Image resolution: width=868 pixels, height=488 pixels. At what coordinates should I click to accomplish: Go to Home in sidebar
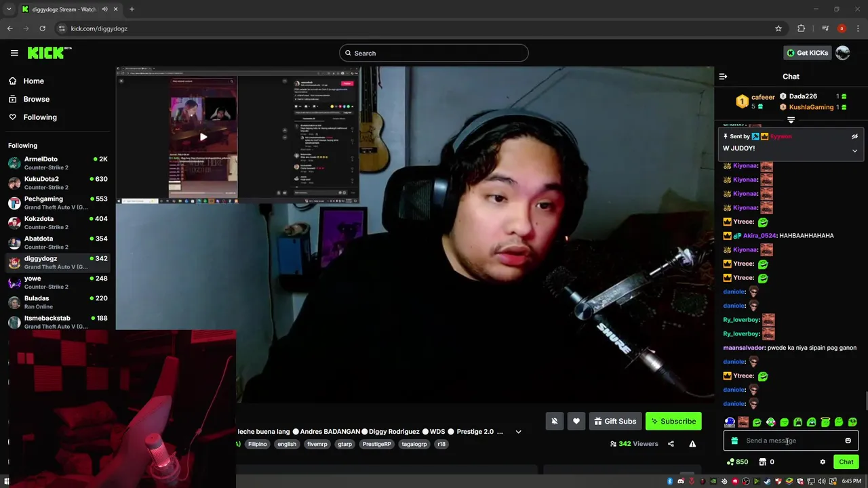tap(26, 81)
